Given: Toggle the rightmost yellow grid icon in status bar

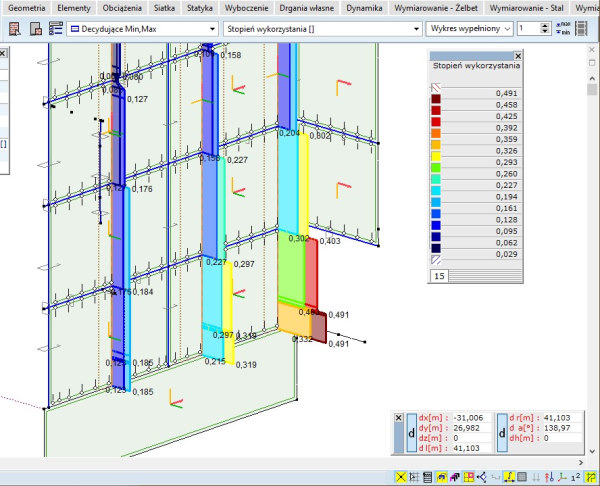Looking at the screenshot, I should pyautogui.click(x=592, y=477).
